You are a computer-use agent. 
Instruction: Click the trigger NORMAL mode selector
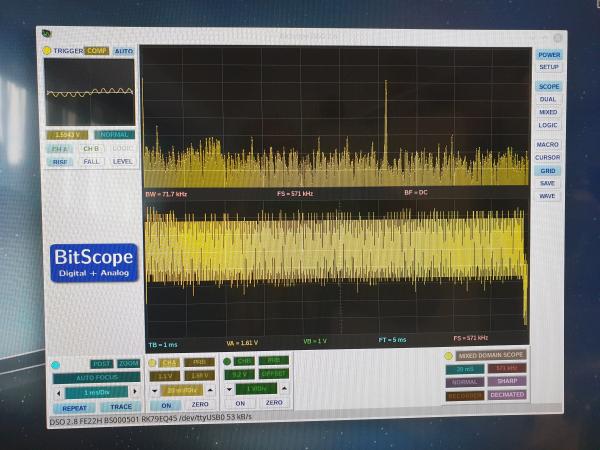(x=114, y=135)
